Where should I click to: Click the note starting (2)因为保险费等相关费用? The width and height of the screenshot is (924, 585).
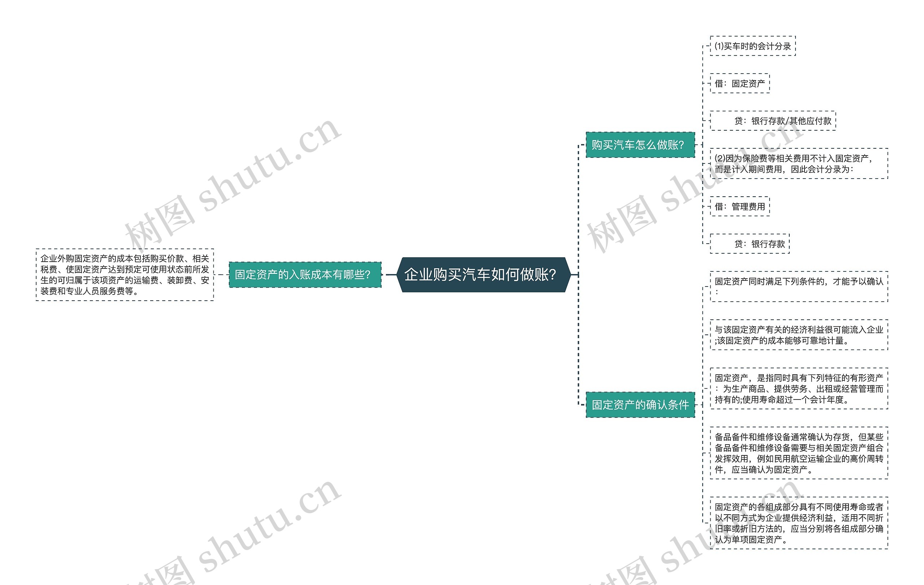click(799, 164)
